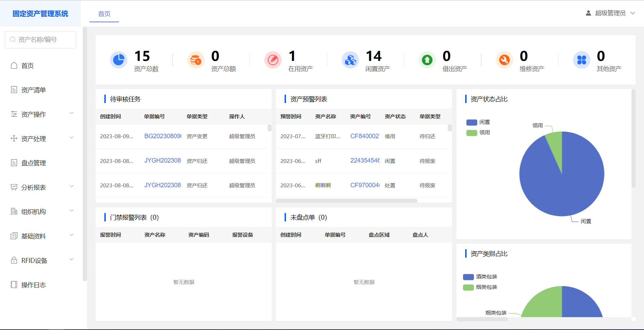644x330 pixels.
Task: Click the 单据编号 header in 待审核任务
Action: (x=154, y=117)
